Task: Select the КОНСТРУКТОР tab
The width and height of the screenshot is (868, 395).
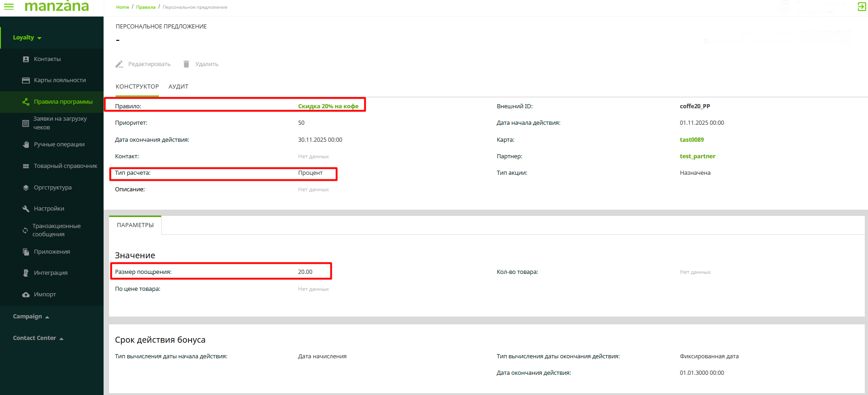Action: pyautogui.click(x=137, y=87)
